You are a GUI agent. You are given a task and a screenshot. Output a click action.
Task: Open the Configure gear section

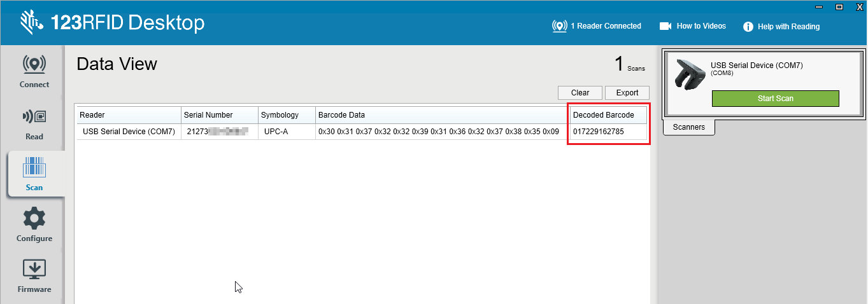(x=34, y=225)
